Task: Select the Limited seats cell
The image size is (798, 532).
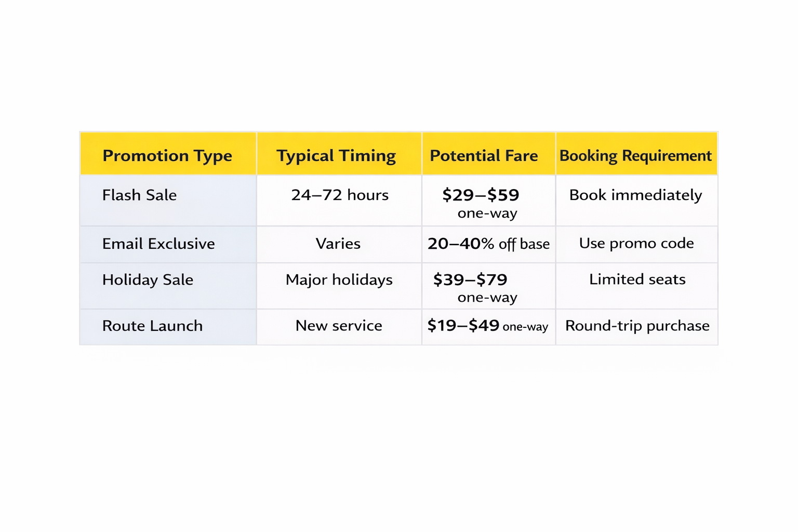Action: [637, 280]
